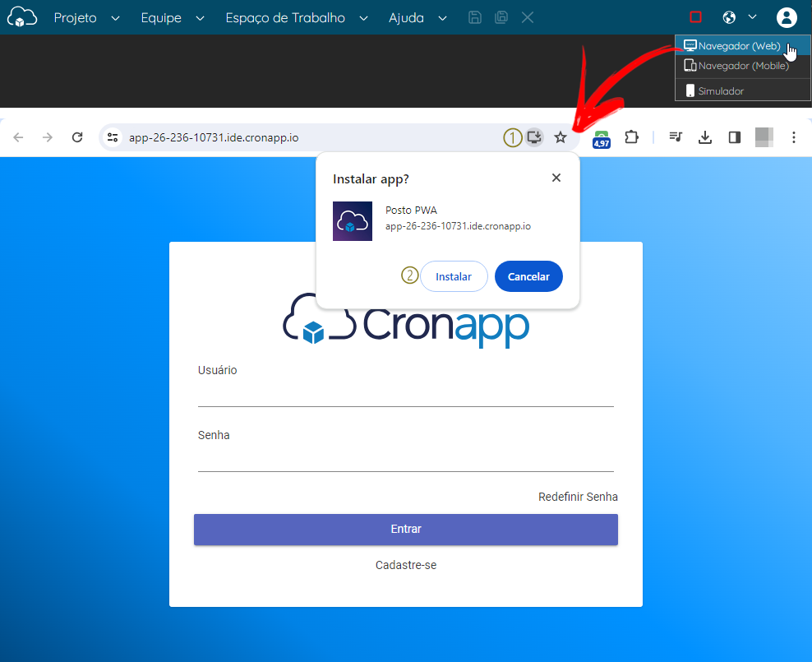Open browser downloads
Screen dimensions: 812x662
(x=705, y=137)
